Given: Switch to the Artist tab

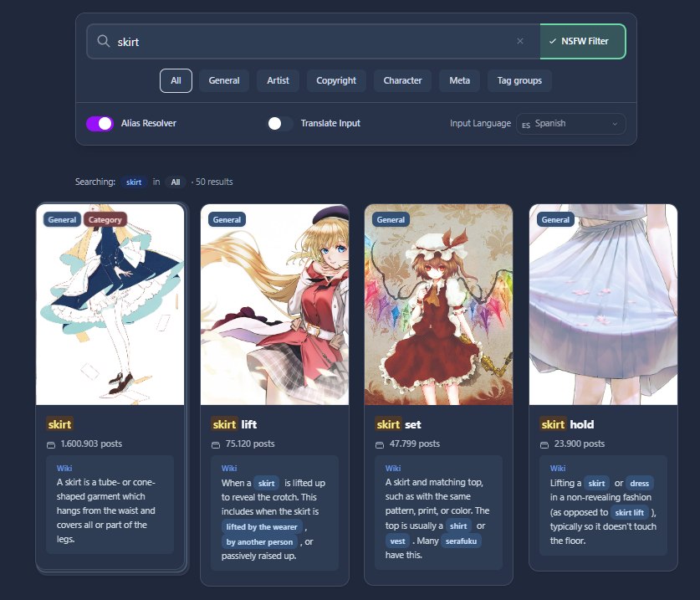Looking at the screenshot, I should 278,80.
